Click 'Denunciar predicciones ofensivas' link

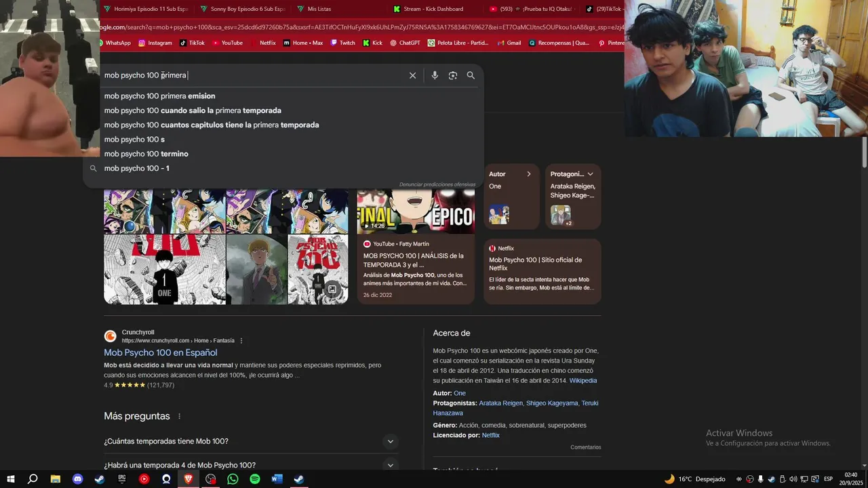click(437, 184)
